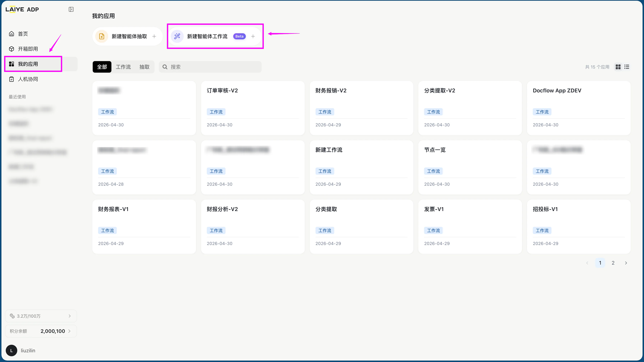The image size is (644, 362).
Task: Select the 全部 filter tab
Action: click(102, 67)
